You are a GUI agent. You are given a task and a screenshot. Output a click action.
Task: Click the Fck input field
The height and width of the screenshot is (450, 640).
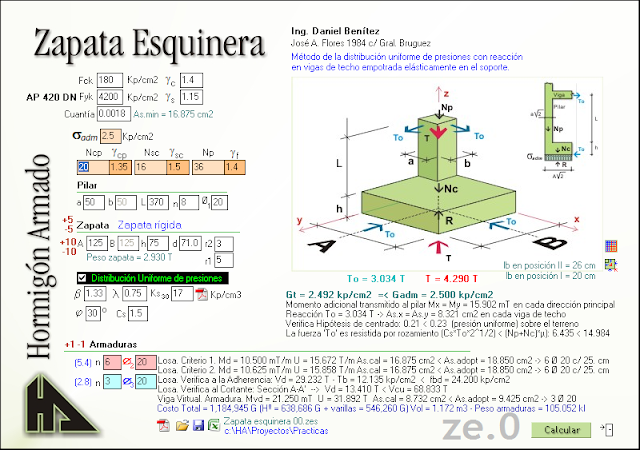point(110,80)
